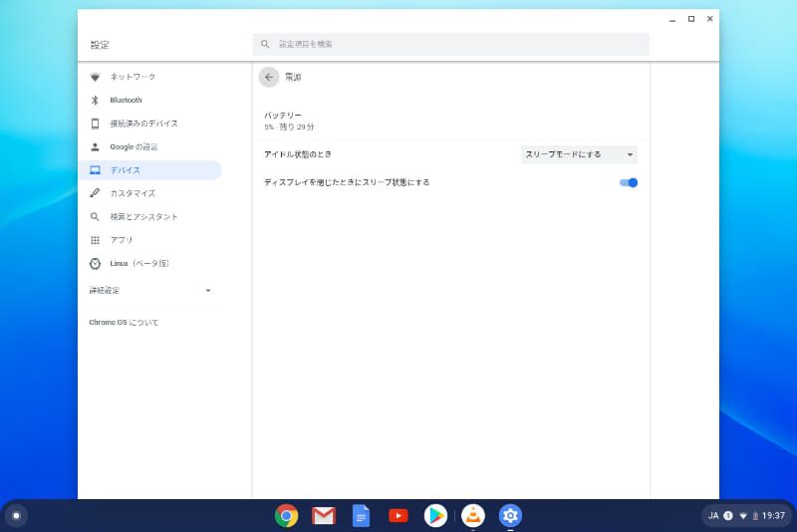
Task: Click the アイドル状態のとき label
Action: (x=298, y=154)
